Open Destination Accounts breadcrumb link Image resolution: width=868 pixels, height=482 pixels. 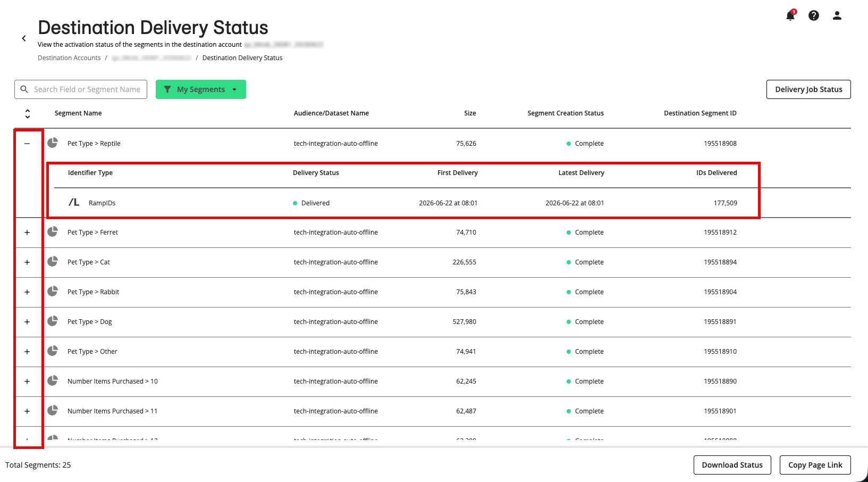pos(69,58)
